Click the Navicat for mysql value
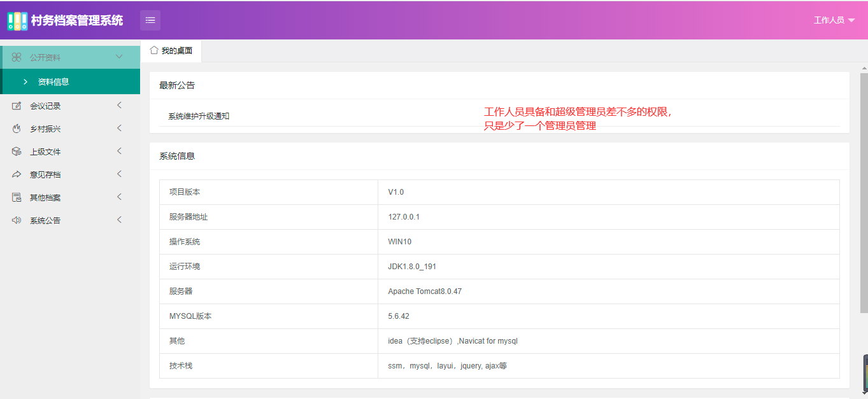This screenshot has width=868, height=399. 488,341
